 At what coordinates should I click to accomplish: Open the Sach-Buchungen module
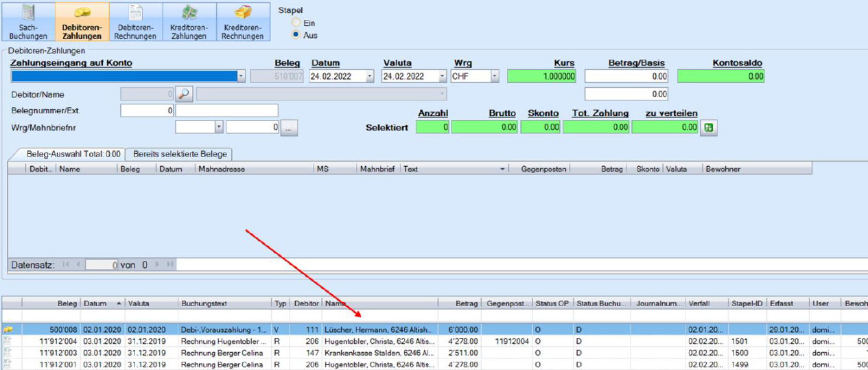click(x=28, y=21)
